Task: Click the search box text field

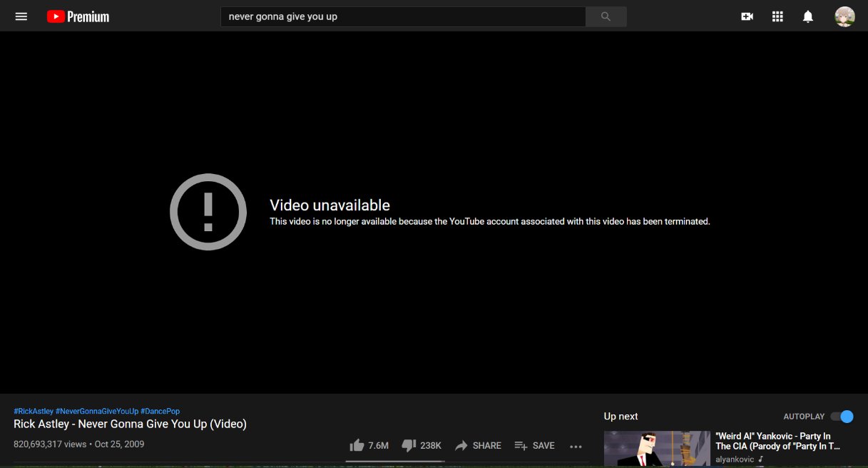Action: 402,16
